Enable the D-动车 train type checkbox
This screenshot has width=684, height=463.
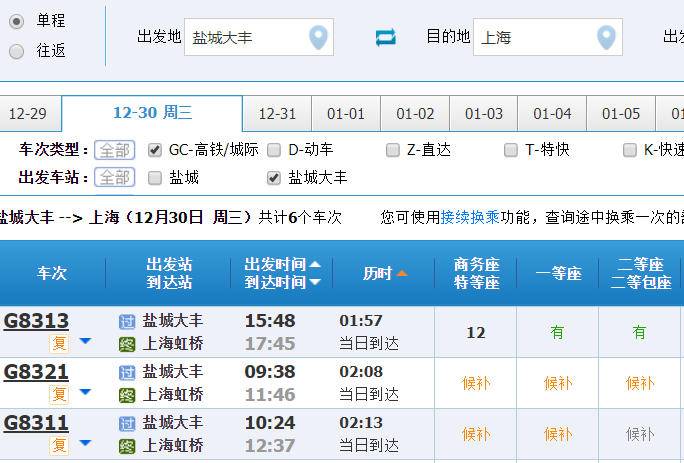274,150
